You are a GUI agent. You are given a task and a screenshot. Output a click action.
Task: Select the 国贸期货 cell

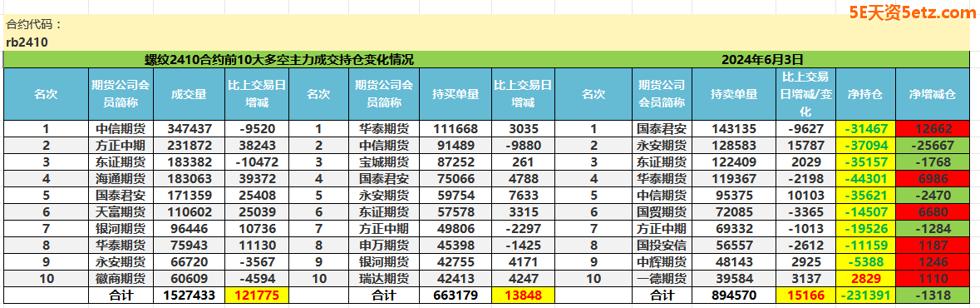click(x=662, y=212)
